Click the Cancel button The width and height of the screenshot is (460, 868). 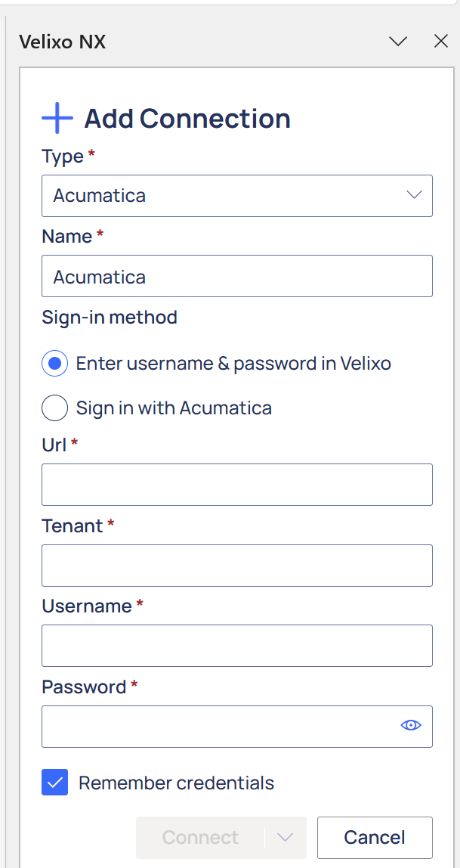[x=375, y=837]
